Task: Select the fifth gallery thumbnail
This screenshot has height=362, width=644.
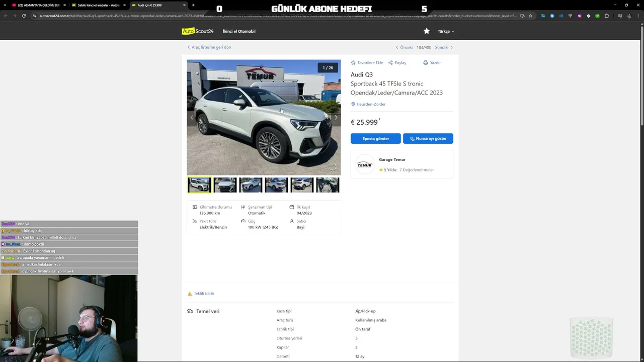Action: (302, 185)
